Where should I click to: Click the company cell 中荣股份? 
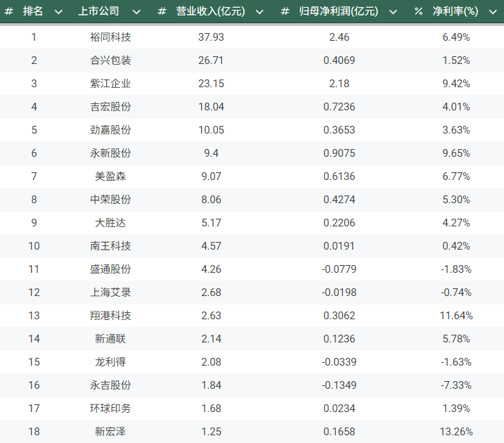pyautogui.click(x=110, y=200)
